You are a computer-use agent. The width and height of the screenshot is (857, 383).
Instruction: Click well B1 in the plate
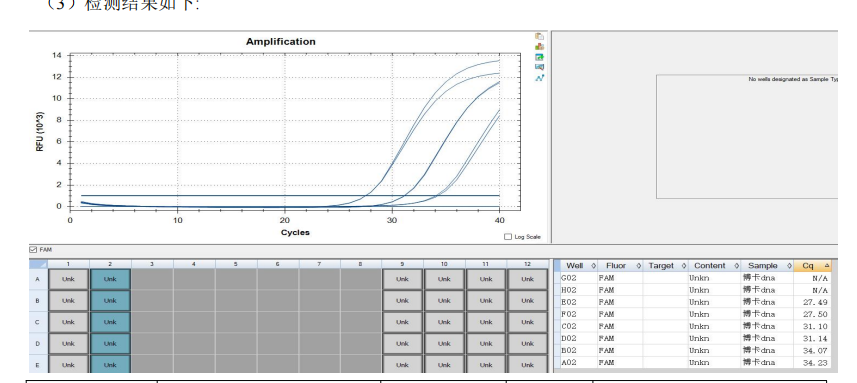[68, 300]
